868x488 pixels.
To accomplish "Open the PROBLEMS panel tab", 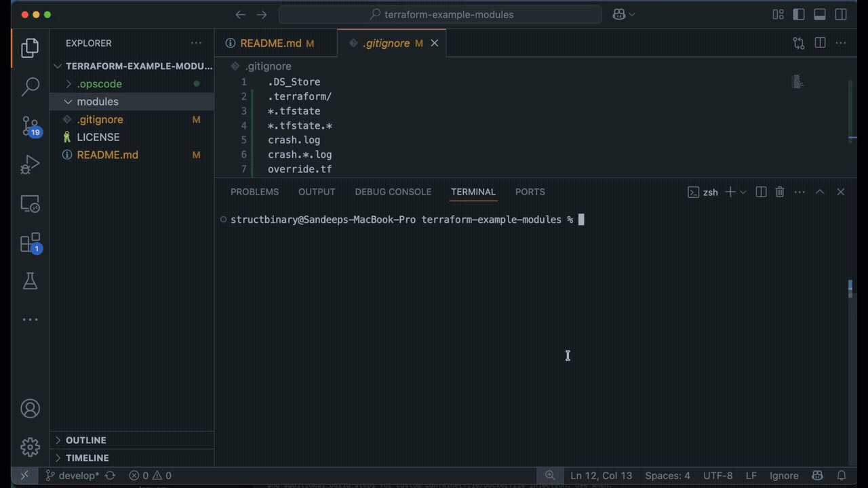I will click(254, 192).
